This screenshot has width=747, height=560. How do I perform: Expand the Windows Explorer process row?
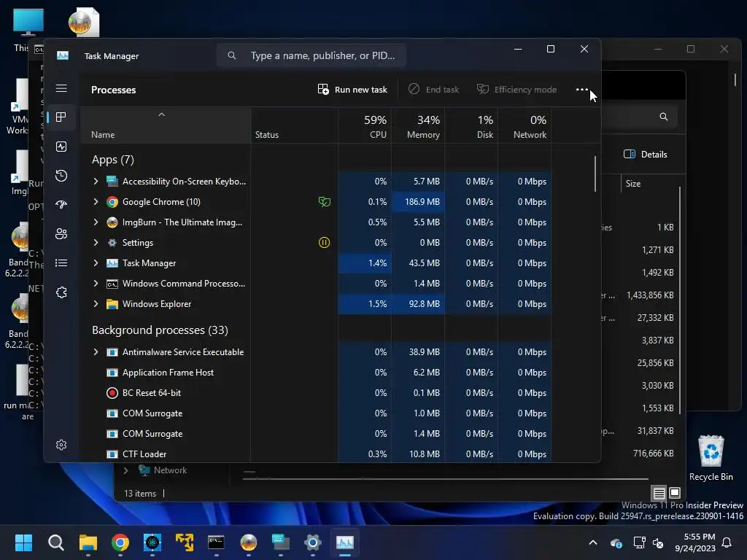[96, 304]
